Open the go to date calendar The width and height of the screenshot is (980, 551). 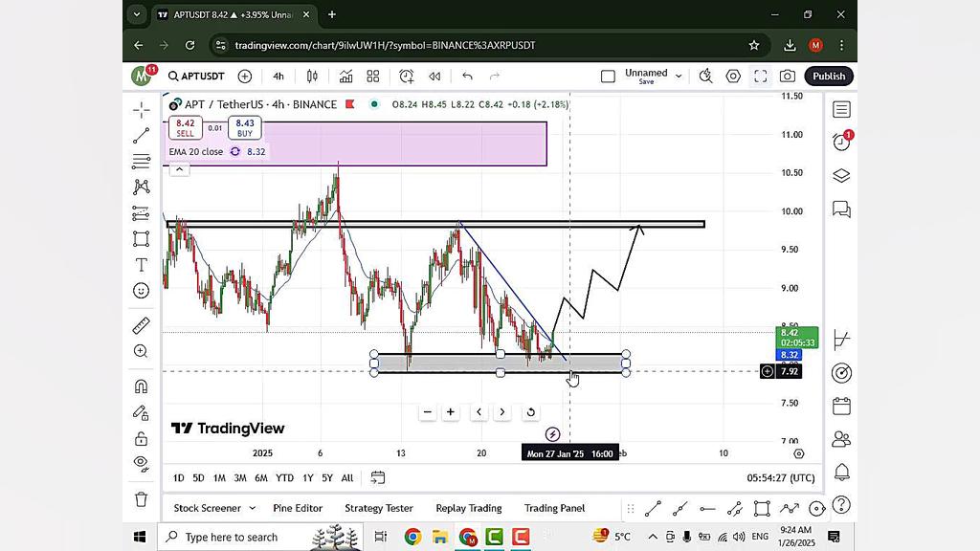[x=377, y=478]
